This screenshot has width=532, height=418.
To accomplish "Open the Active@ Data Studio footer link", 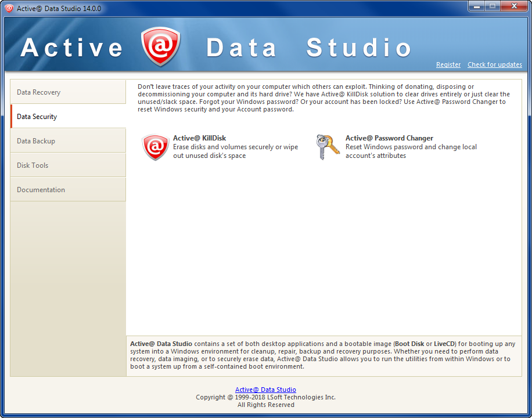I will (x=265, y=390).
